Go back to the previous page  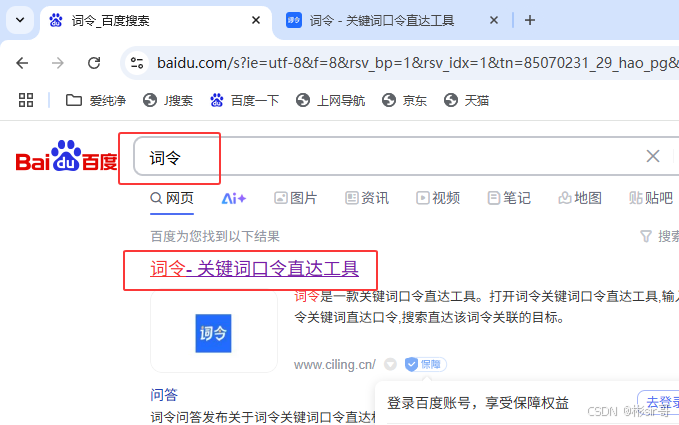(x=22, y=63)
